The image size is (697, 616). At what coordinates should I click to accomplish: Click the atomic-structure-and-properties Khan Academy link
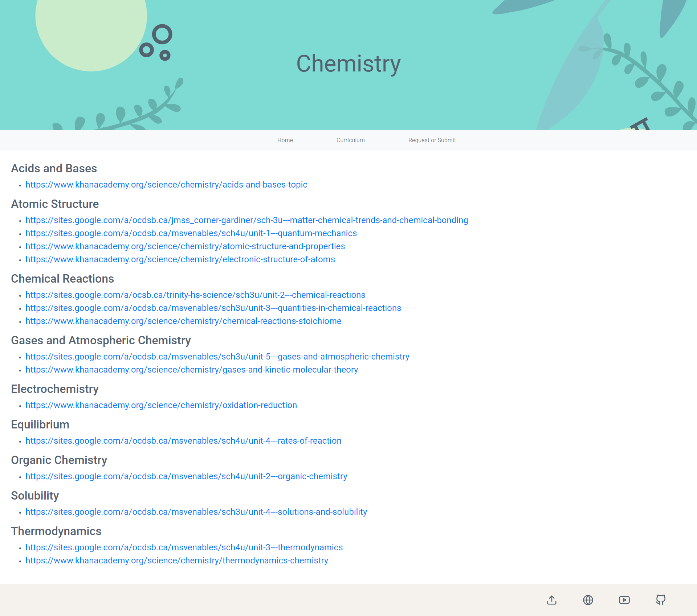click(185, 246)
